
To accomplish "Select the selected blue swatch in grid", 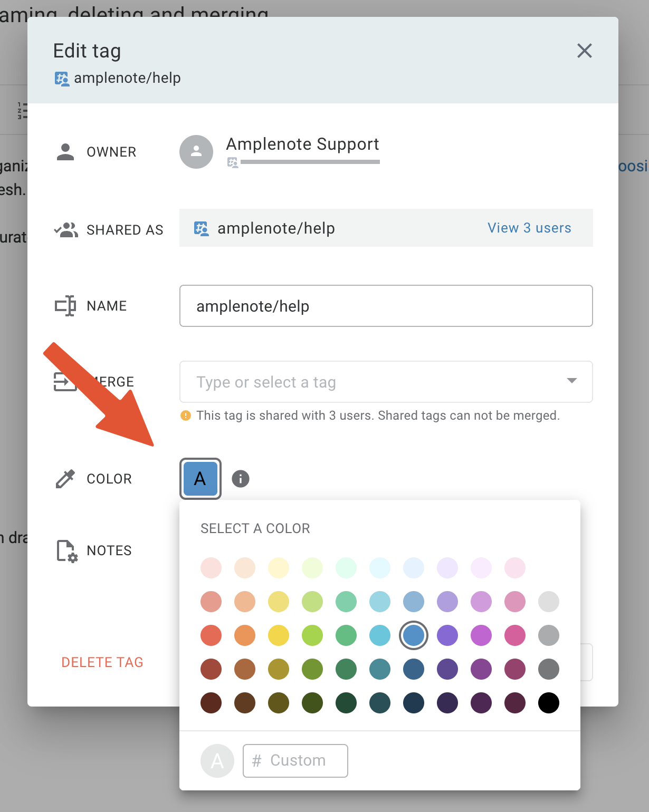I will pos(414,635).
